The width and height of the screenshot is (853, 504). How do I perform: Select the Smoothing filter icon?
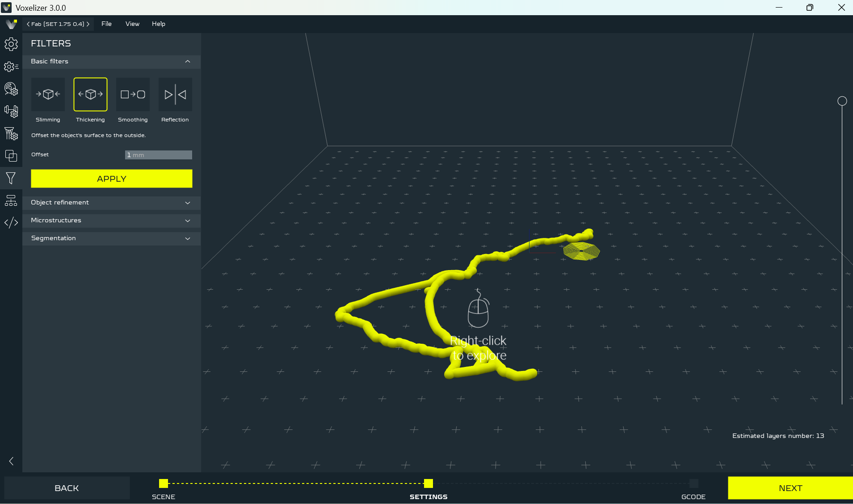click(133, 94)
